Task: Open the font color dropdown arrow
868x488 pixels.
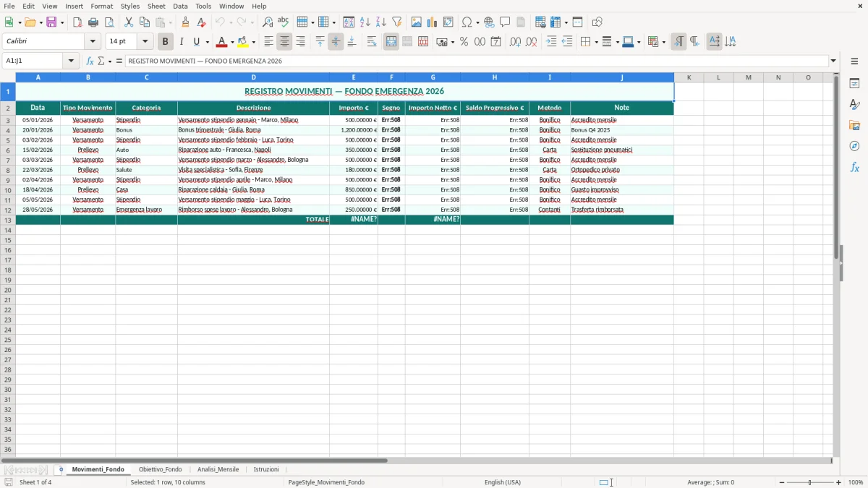Action: click(231, 42)
